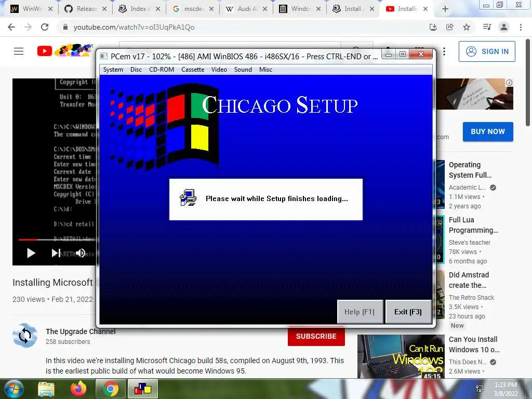Bookmark this page with the star icon
Screen dimensions: 532x399
467,27
